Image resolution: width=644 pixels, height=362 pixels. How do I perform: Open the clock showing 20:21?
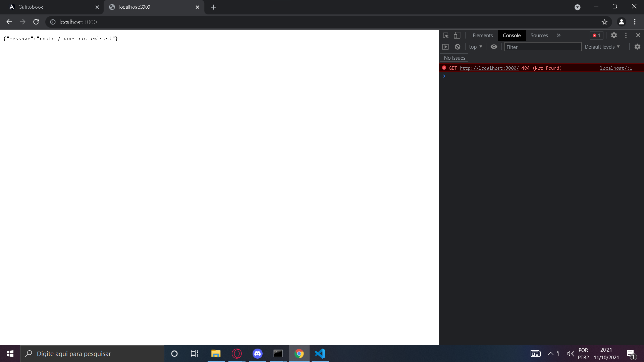606,354
